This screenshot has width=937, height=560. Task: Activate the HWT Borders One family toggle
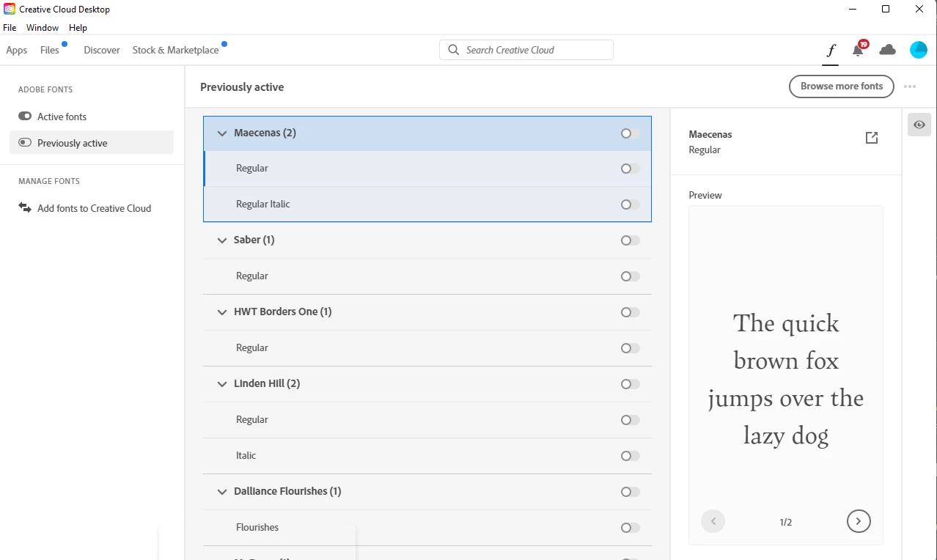[x=630, y=312]
